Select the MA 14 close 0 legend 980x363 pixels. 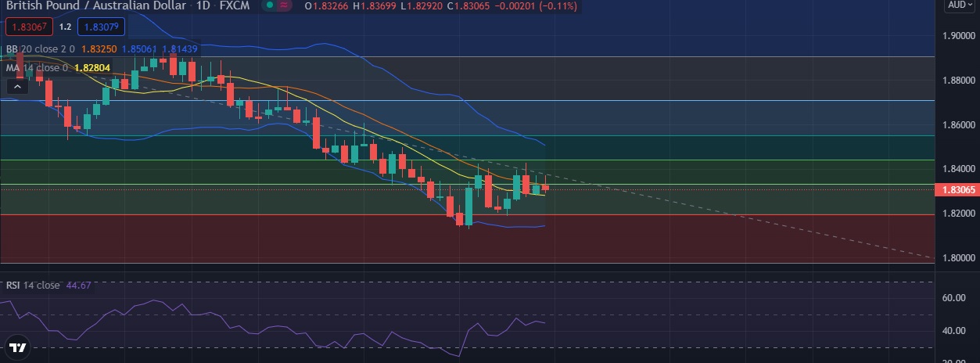[37, 68]
